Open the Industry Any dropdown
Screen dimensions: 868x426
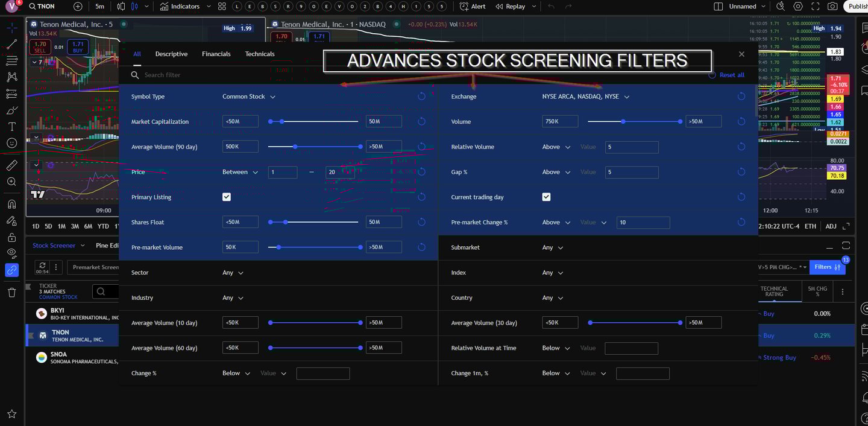tap(233, 297)
